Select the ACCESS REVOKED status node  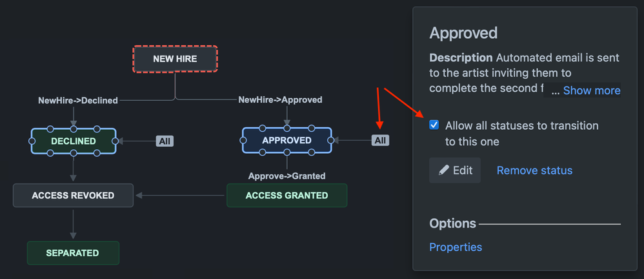click(x=73, y=195)
